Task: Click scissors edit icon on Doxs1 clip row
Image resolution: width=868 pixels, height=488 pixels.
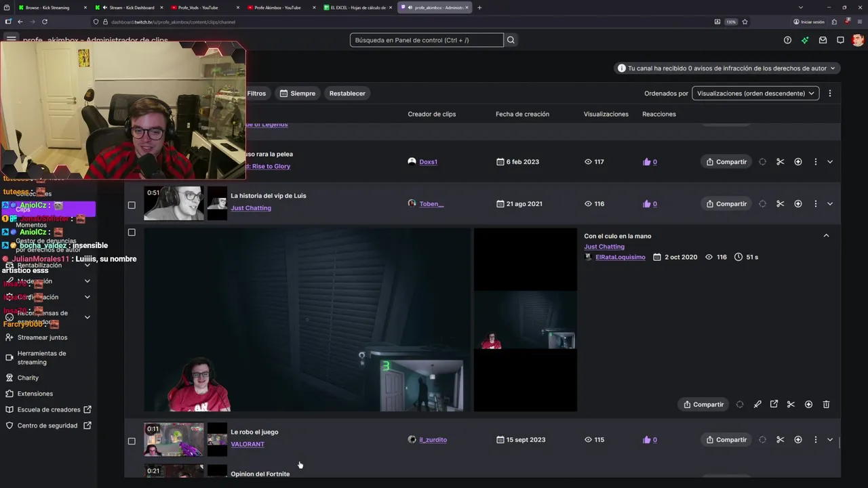Action: click(780, 162)
